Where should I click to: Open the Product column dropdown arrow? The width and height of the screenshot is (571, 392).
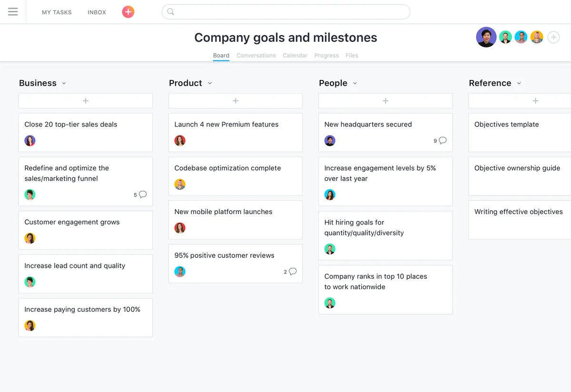(x=210, y=83)
